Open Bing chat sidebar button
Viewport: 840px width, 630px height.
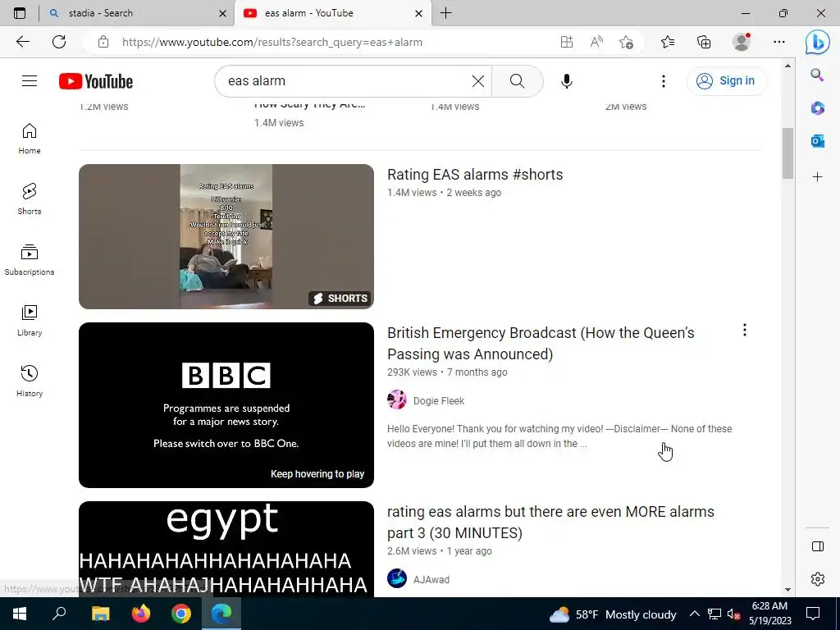tap(818, 42)
